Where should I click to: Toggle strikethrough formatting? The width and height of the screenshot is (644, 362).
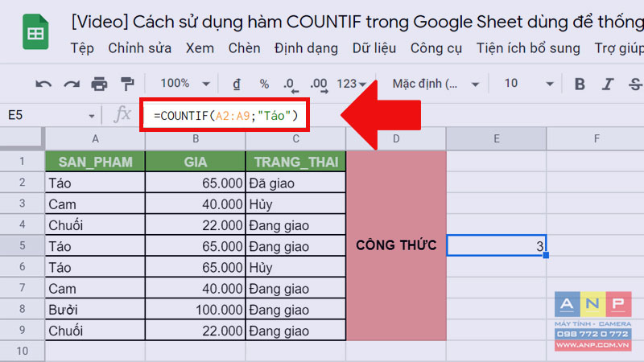(635, 84)
